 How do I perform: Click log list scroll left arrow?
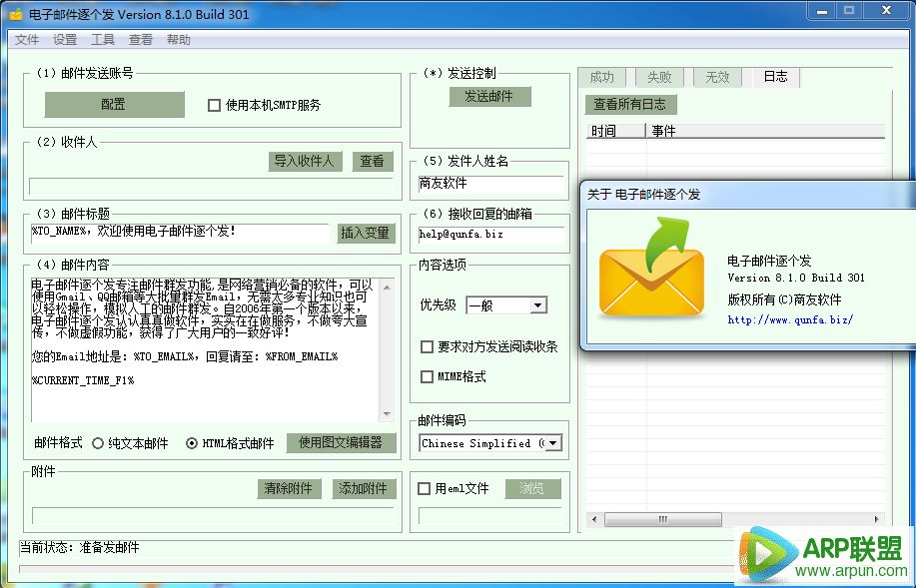[x=594, y=519]
